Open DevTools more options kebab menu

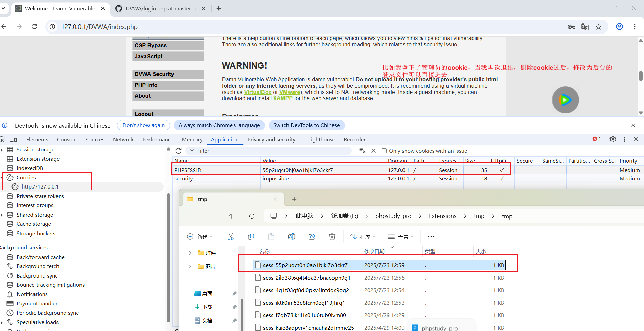click(x=624, y=139)
